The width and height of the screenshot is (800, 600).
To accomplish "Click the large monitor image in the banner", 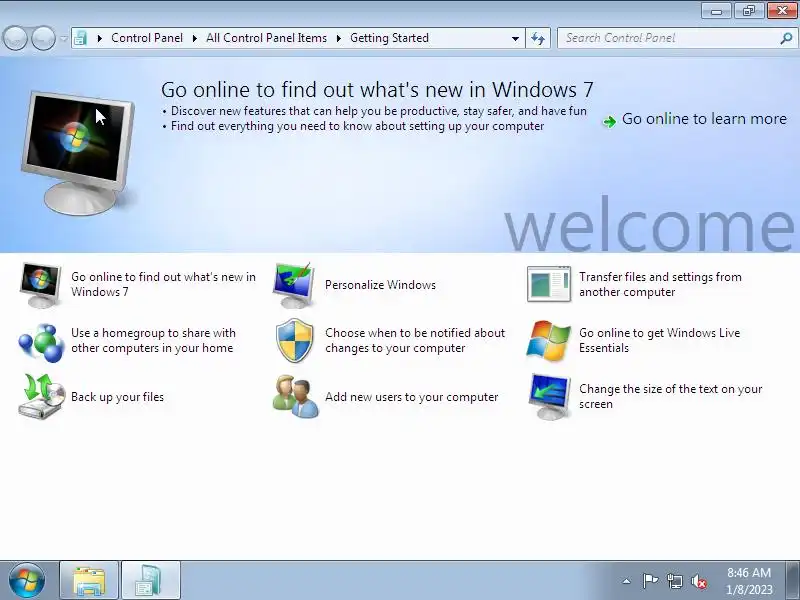I will [78, 152].
